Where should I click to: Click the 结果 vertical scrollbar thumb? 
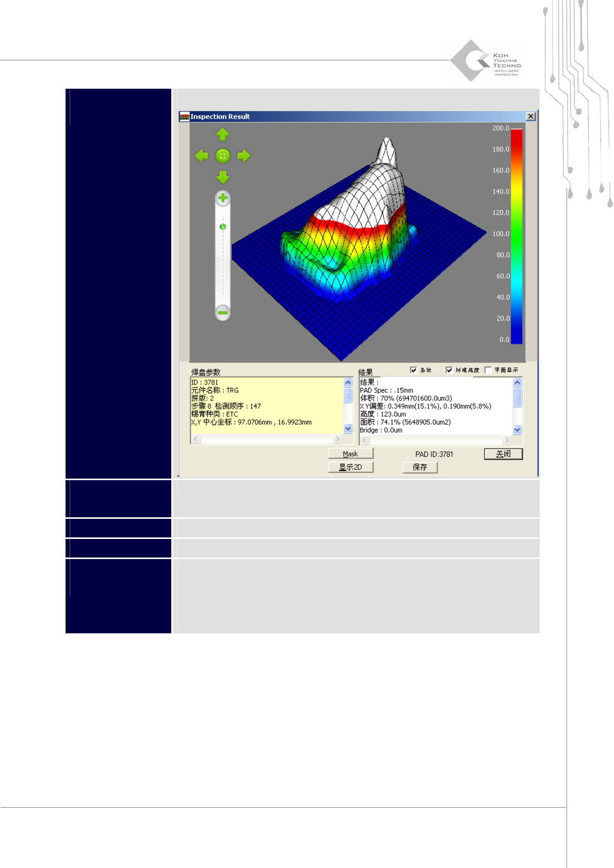(x=517, y=398)
